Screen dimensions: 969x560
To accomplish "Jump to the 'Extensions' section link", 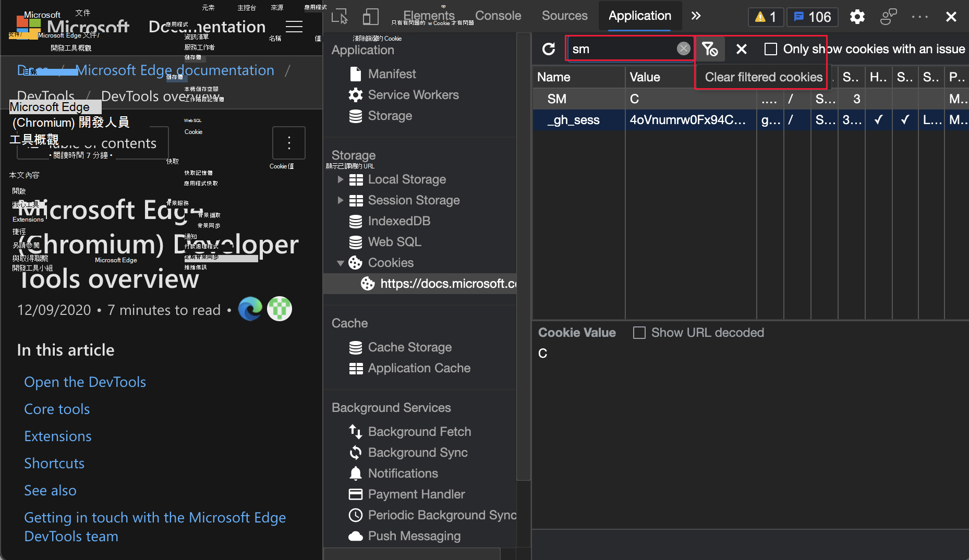I will (x=58, y=436).
